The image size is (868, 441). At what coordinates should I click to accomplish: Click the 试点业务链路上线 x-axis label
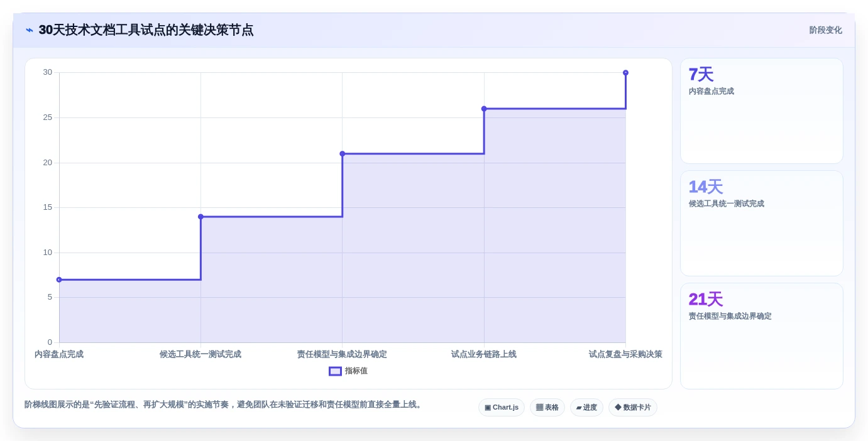[484, 354]
